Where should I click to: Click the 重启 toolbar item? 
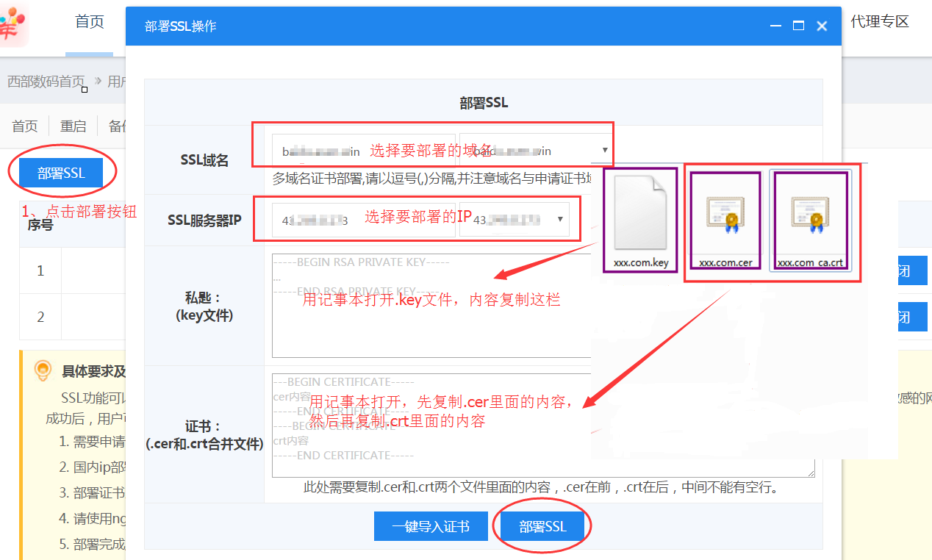pos(73,126)
